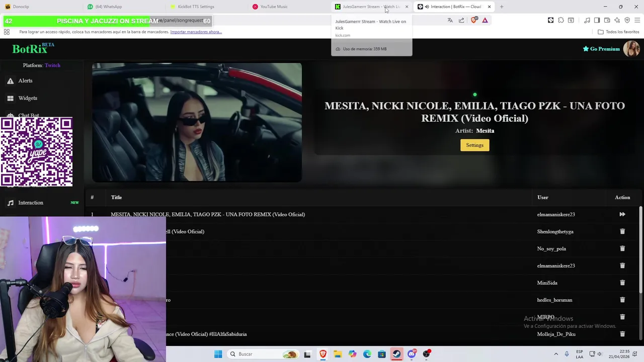Open Brave Shields lion icon
This screenshot has height=362, width=644.
click(474, 20)
